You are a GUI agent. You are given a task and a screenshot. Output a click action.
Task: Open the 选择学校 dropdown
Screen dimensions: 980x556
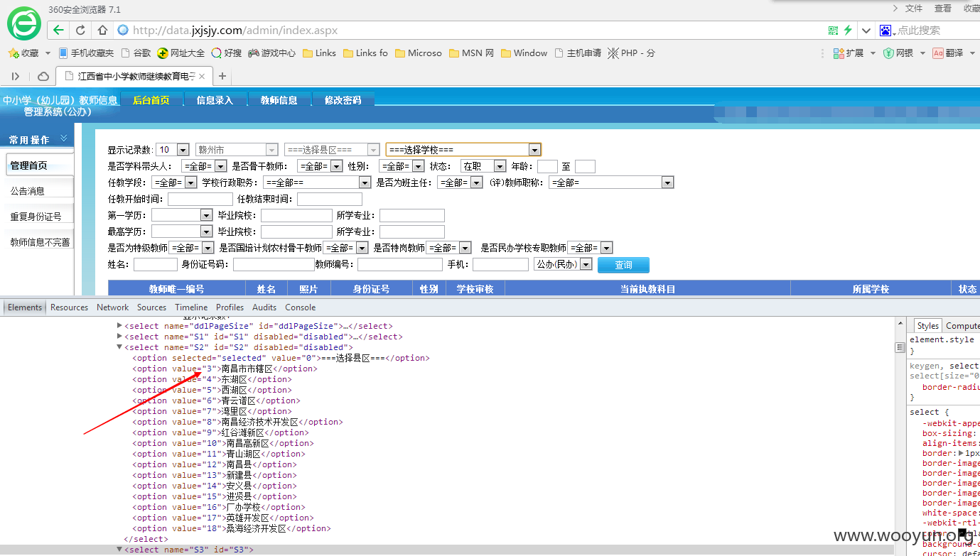(463, 150)
